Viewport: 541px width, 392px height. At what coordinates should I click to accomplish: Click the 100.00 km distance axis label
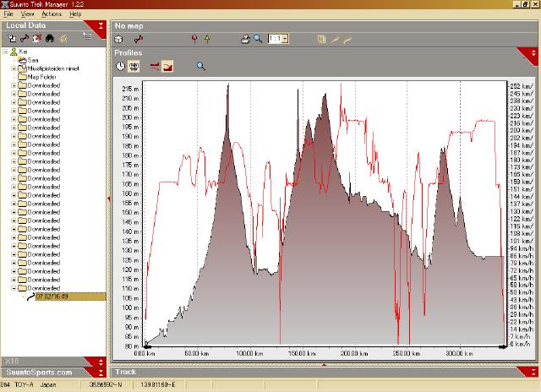point(249,354)
